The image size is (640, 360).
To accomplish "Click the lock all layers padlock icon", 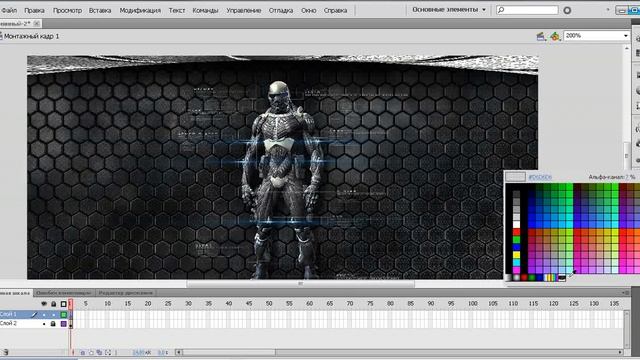I will point(53,304).
